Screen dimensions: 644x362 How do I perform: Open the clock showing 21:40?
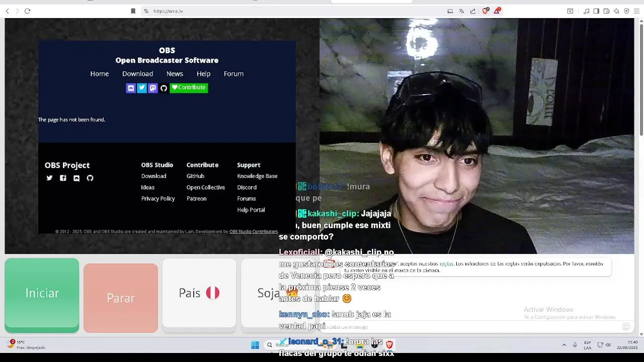627,345
